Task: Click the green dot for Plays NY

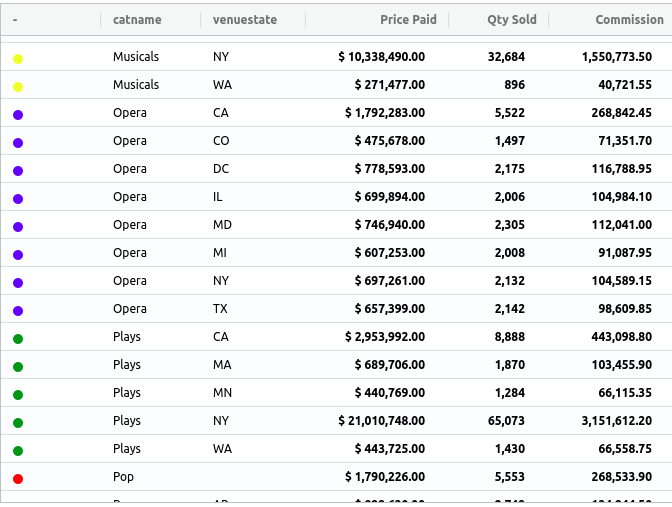Action: (18, 423)
